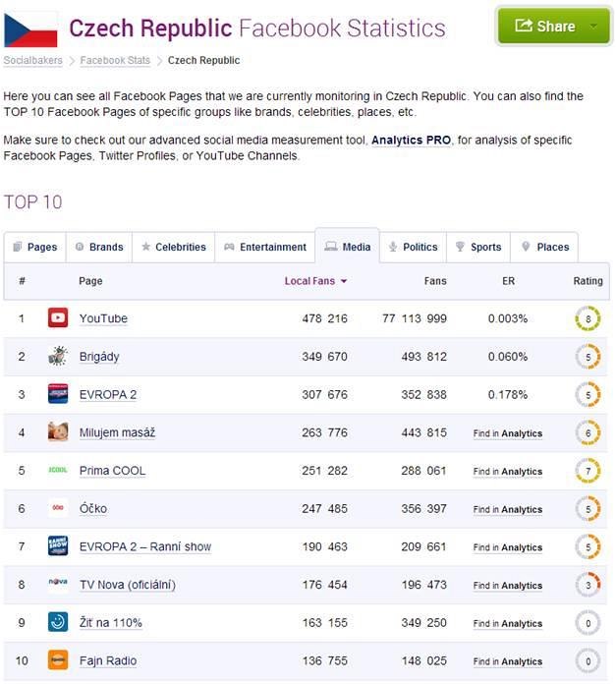
Task: Click the Czech Republic flag icon
Action: pos(30,30)
